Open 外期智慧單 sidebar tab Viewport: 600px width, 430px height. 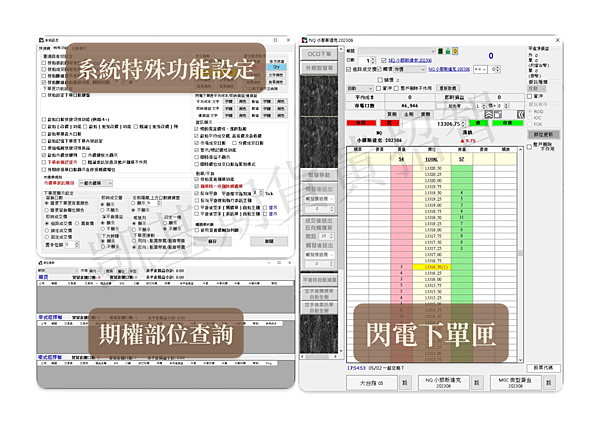319,68
